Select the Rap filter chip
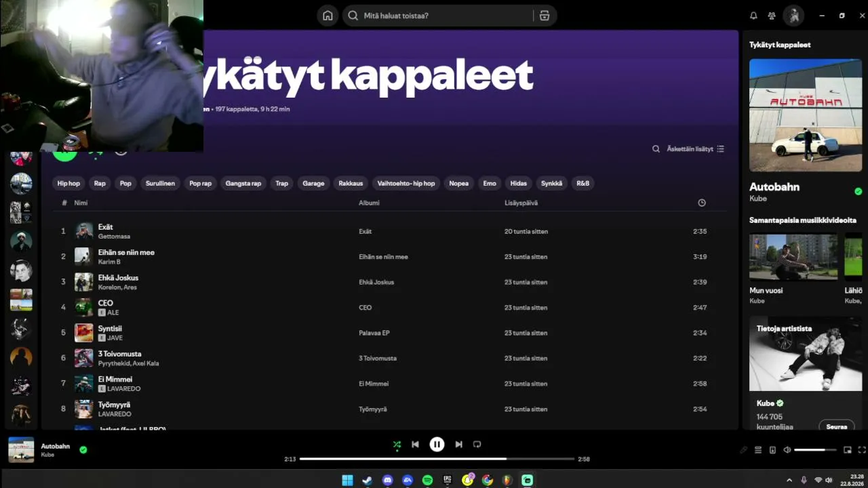The image size is (868, 488). 100,183
